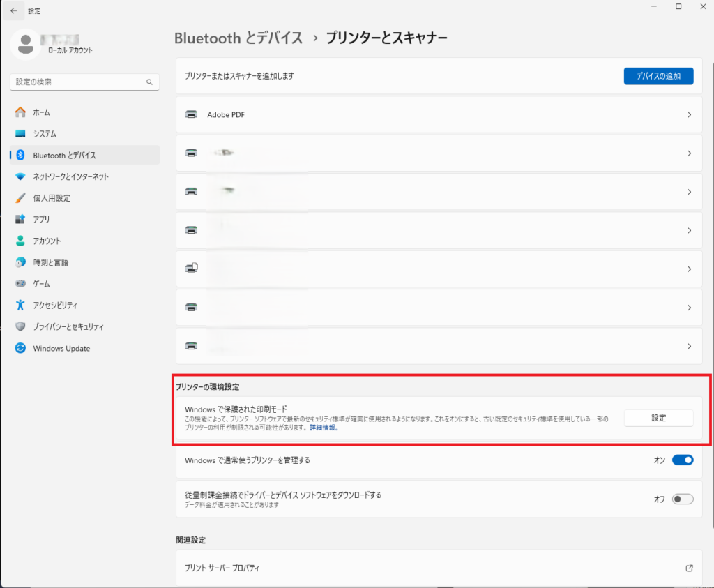Viewport: 714px width, 588px height.
Task: Open Accounts person icon
Action: (20, 241)
